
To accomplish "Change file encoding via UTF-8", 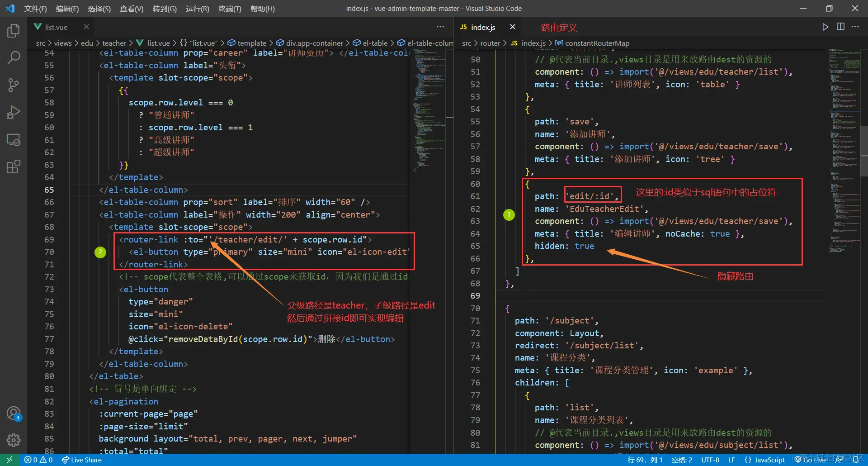I will click(x=710, y=460).
